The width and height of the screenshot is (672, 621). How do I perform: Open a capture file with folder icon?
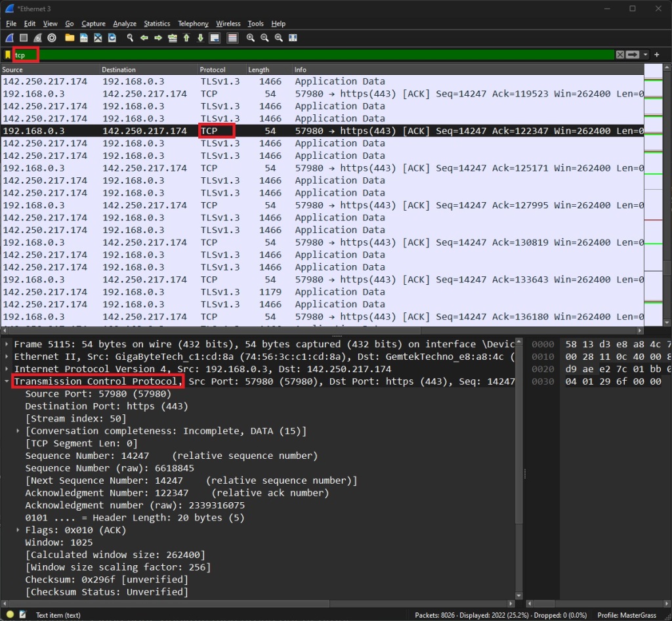pyautogui.click(x=70, y=38)
